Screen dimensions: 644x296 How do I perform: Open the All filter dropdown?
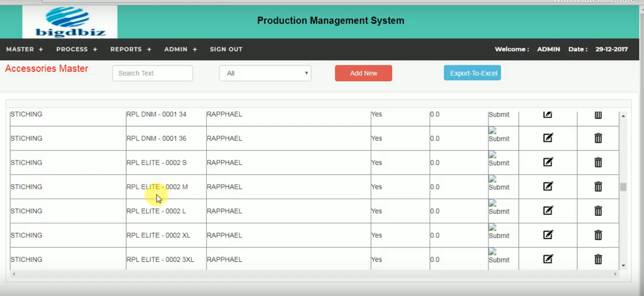pos(265,73)
